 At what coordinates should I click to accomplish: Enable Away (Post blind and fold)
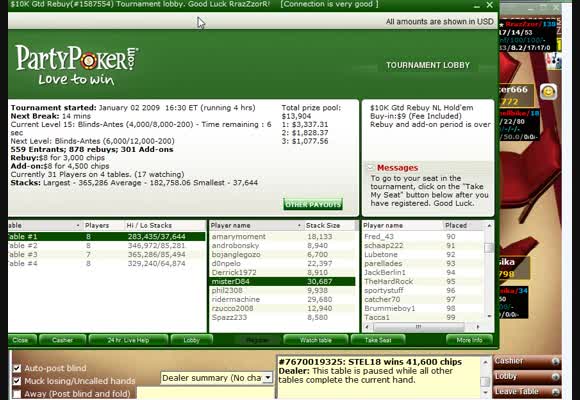(x=17, y=394)
